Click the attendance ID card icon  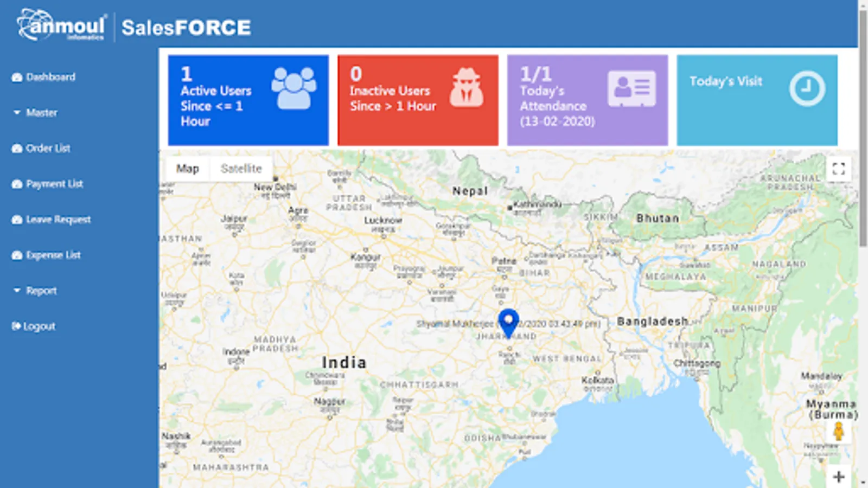[631, 88]
